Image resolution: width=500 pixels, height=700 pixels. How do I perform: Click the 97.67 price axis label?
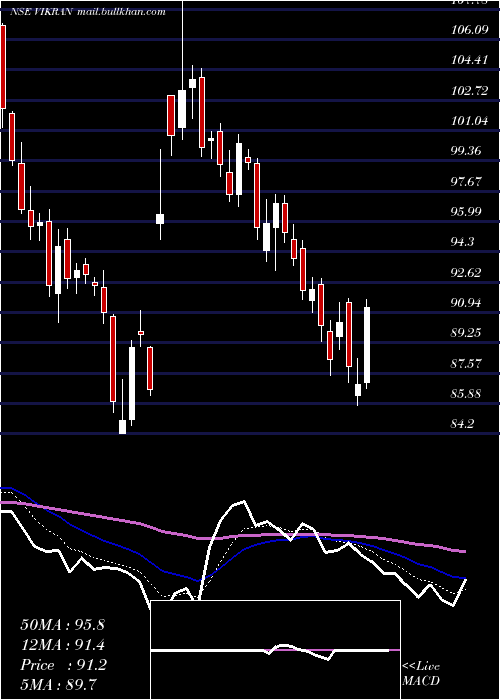pyautogui.click(x=467, y=181)
